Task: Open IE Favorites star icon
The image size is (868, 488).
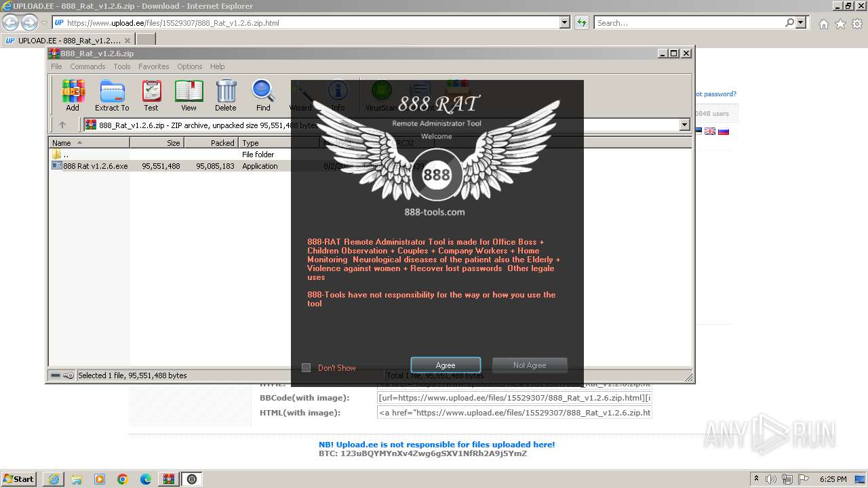Action: click(x=840, y=24)
